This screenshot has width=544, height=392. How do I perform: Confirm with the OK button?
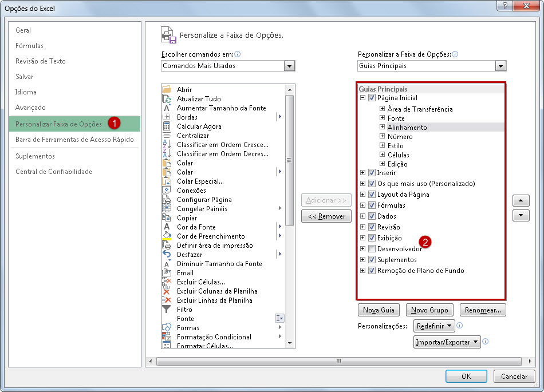tap(466, 377)
